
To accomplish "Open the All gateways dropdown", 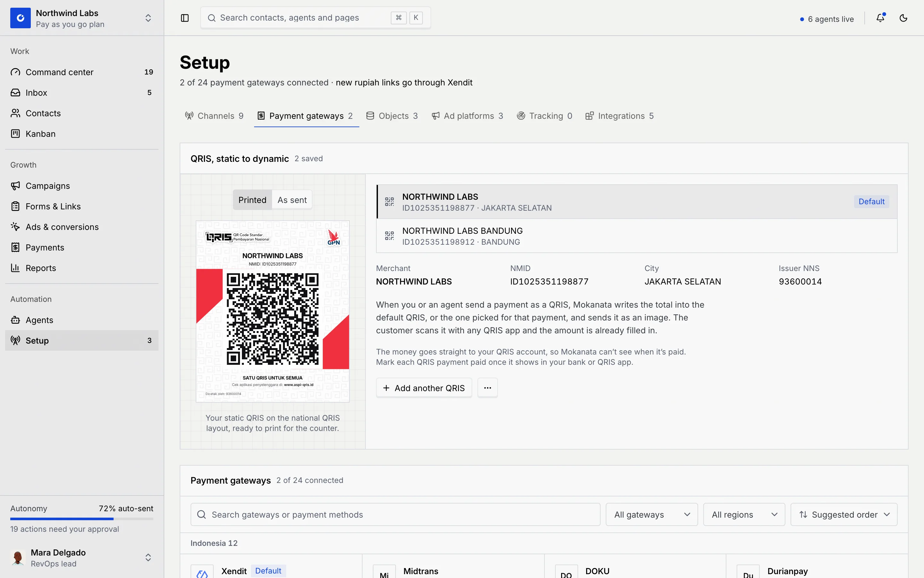I will (652, 514).
